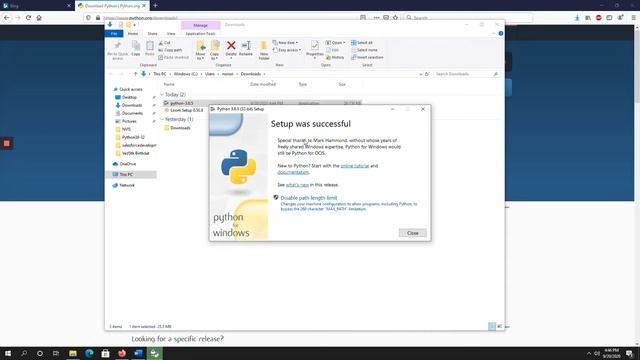Open the what's new link
This screenshot has height=360, width=640.
click(x=297, y=185)
